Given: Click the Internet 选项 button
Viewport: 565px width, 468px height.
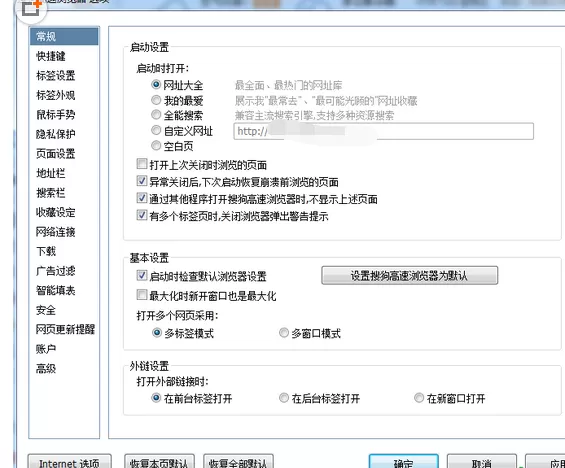Looking at the screenshot, I should click(70, 461).
